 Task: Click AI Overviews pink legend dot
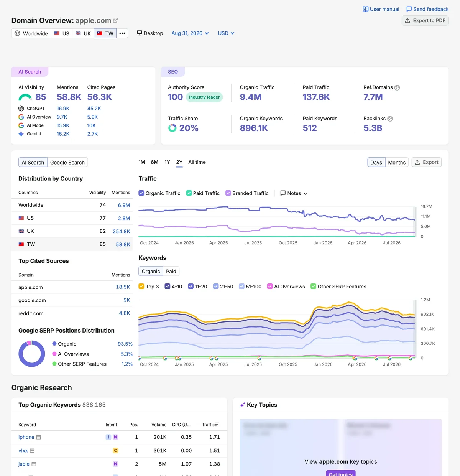pos(54,354)
